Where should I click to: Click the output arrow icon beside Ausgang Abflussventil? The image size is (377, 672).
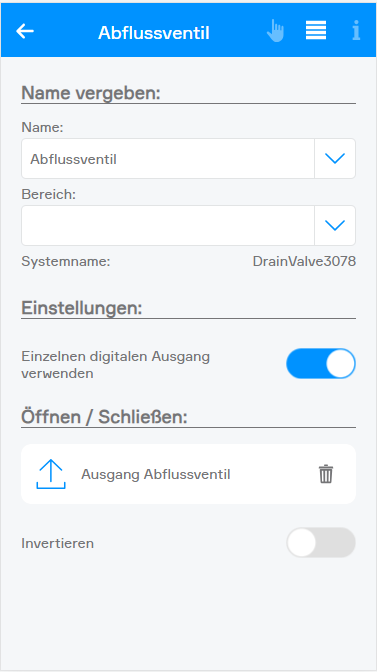click(51, 474)
